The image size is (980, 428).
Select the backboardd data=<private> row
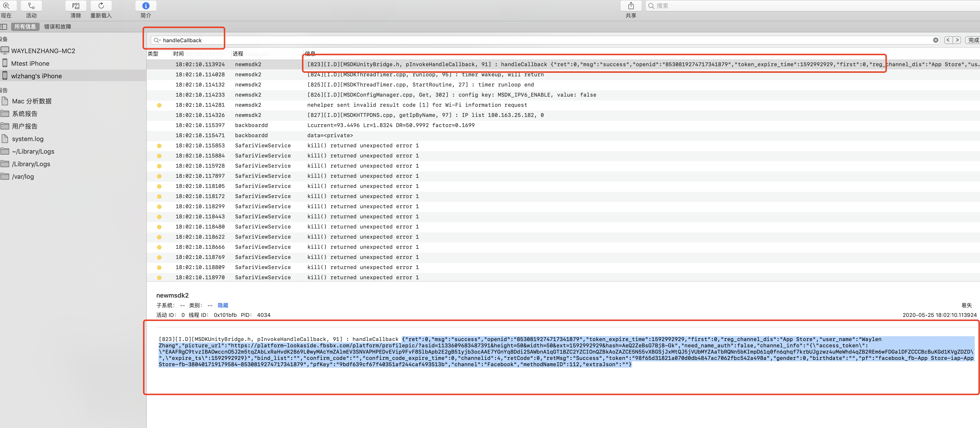[563, 136]
